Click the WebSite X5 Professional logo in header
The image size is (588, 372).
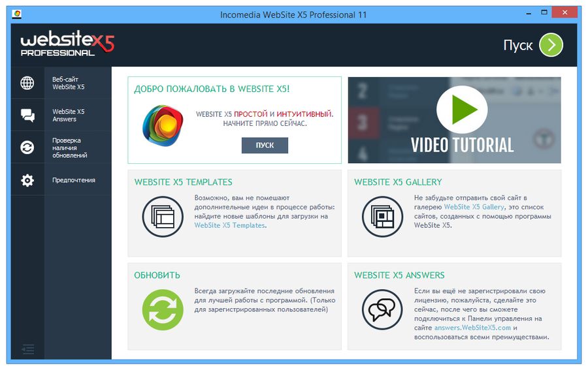67,44
